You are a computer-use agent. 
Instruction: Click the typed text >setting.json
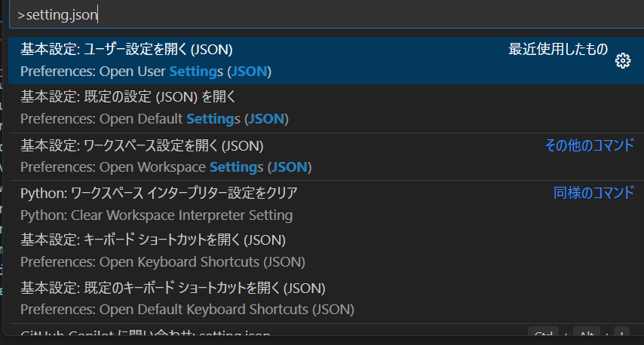pyautogui.click(x=58, y=15)
